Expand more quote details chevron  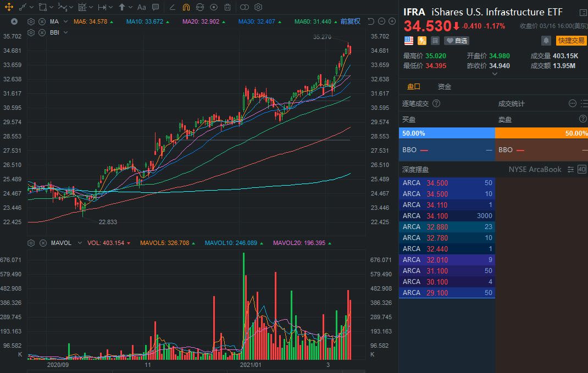coord(495,74)
